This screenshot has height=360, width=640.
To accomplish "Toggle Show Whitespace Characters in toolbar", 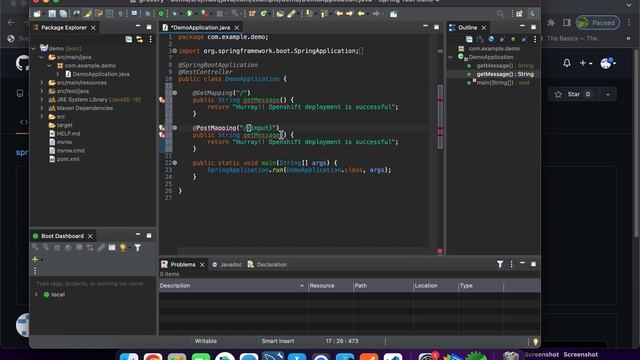I will pos(120,14).
